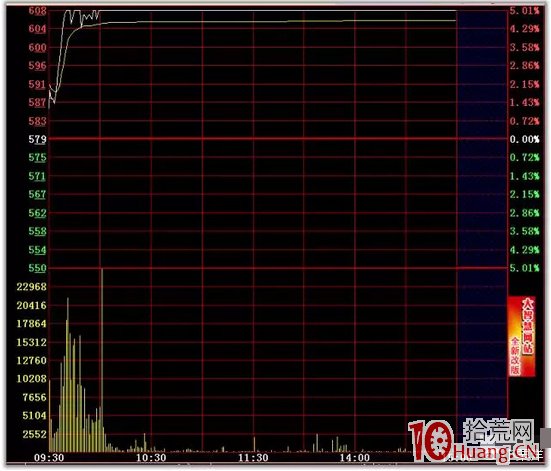
Task: Select the white 579 reference price label
Action: tap(37, 140)
